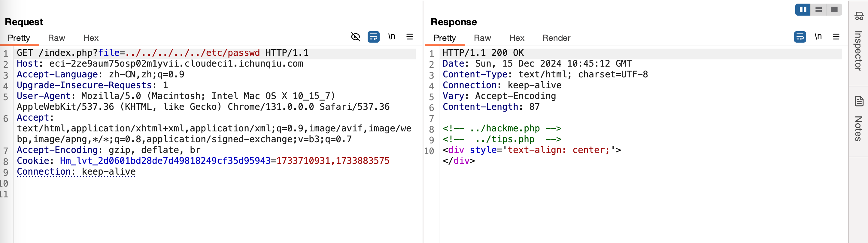Click empty request line 11 for input
This screenshot has height=243, width=868.
click(216, 194)
